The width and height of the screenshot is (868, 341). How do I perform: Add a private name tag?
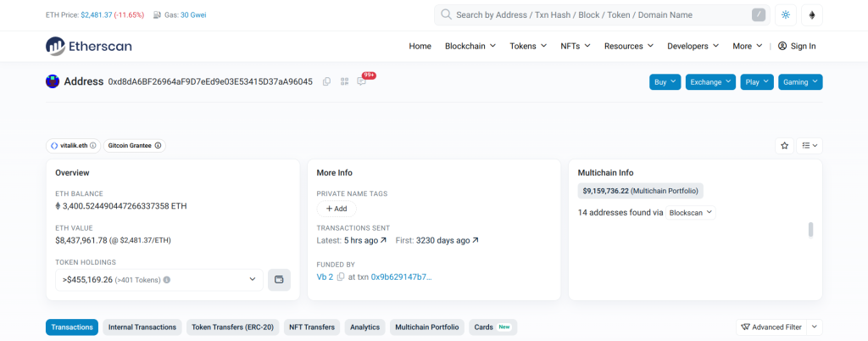(337, 209)
